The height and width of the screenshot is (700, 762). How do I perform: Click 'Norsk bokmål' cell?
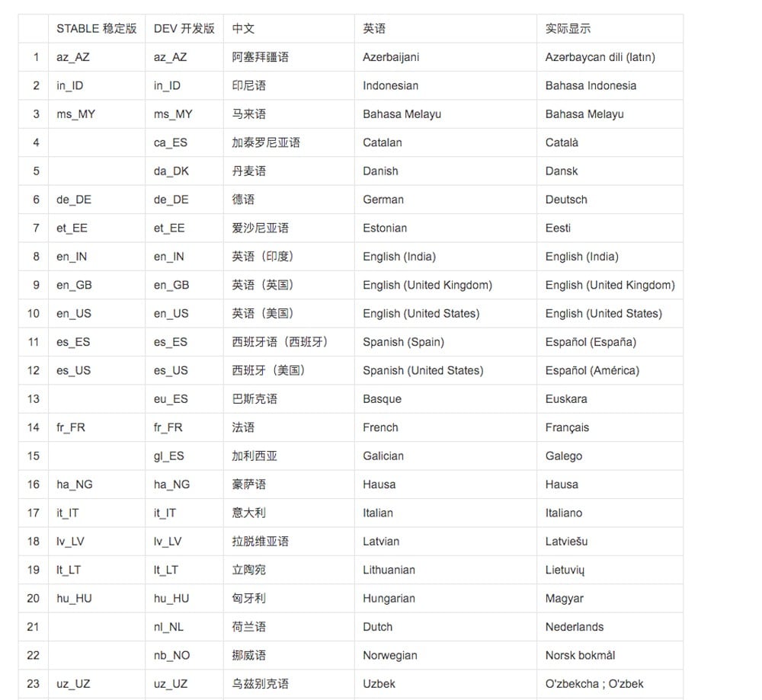tap(610, 655)
